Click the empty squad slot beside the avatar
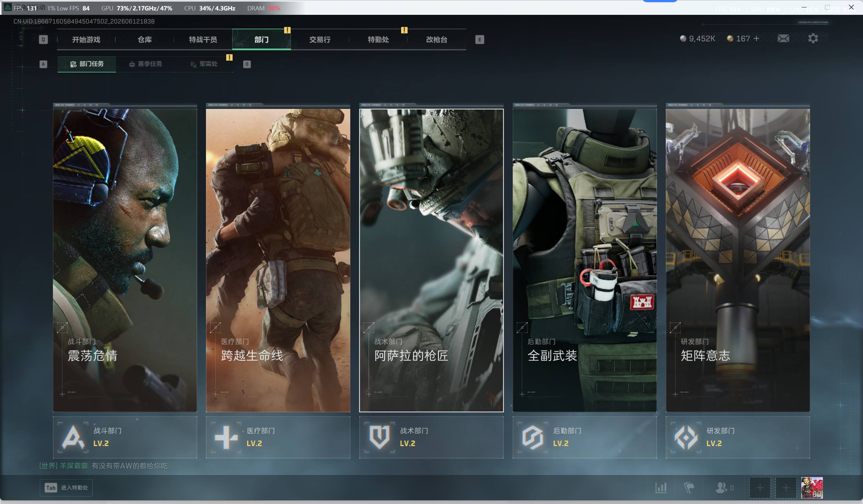 click(786, 487)
